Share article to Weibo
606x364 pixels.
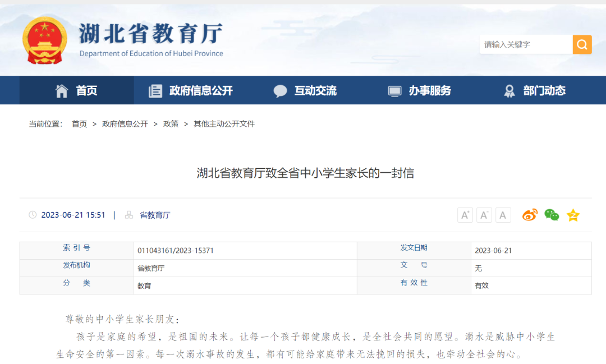[x=530, y=215]
